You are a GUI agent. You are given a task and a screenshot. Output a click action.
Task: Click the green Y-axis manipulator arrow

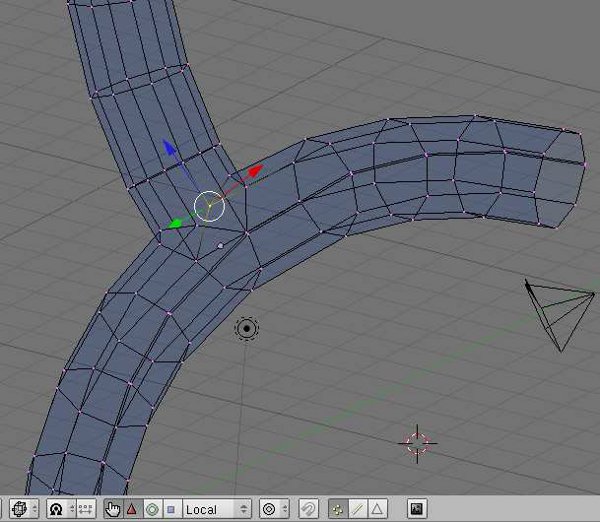coord(175,223)
